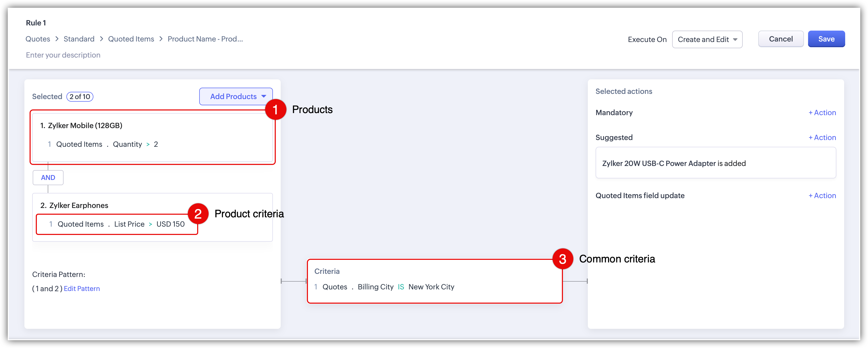Click the description input field
Viewport: 868px width, 348px height.
[x=63, y=55]
